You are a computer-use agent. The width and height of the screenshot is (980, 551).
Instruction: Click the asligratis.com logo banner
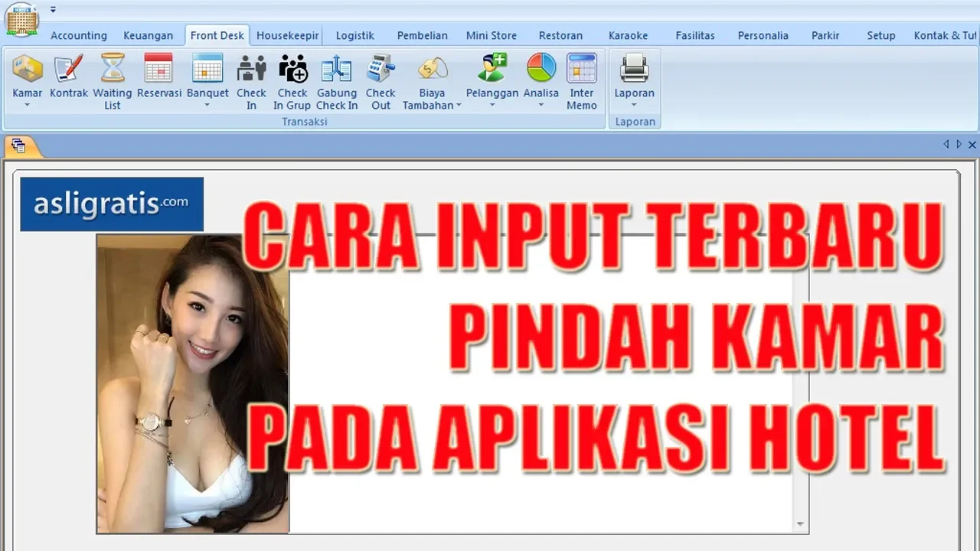point(112,204)
